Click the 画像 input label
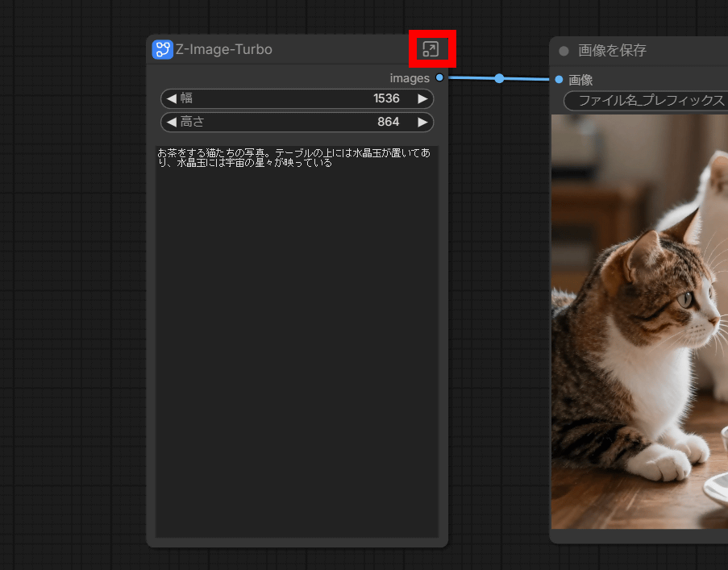728x570 pixels. click(580, 80)
